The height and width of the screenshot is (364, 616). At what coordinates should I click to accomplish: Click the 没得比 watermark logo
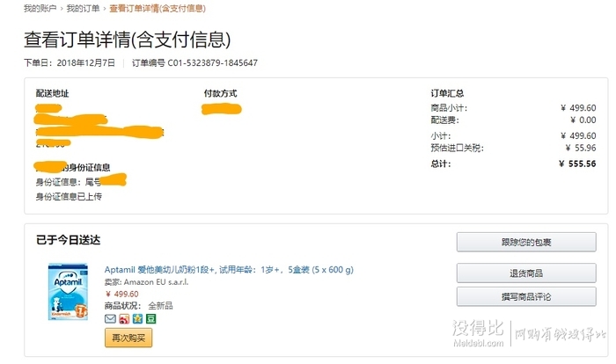click(x=478, y=333)
